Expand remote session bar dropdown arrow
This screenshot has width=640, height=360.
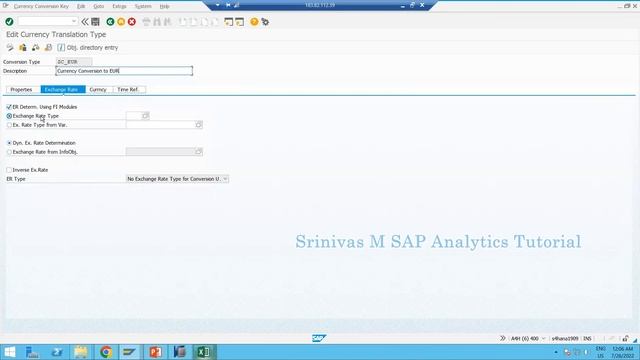pos(218,5)
